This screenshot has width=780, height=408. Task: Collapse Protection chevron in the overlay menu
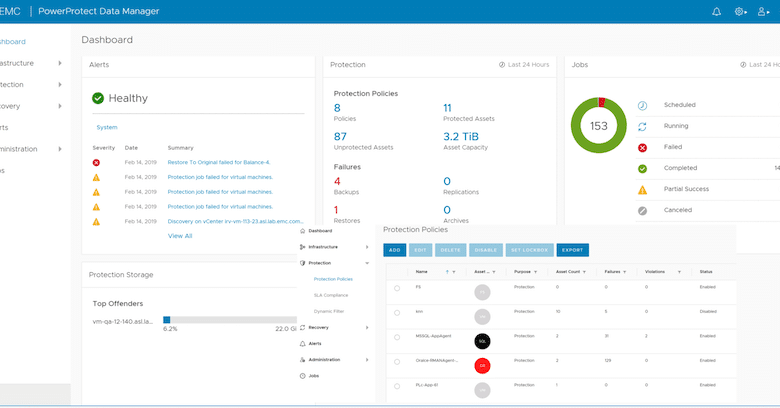pyautogui.click(x=367, y=263)
